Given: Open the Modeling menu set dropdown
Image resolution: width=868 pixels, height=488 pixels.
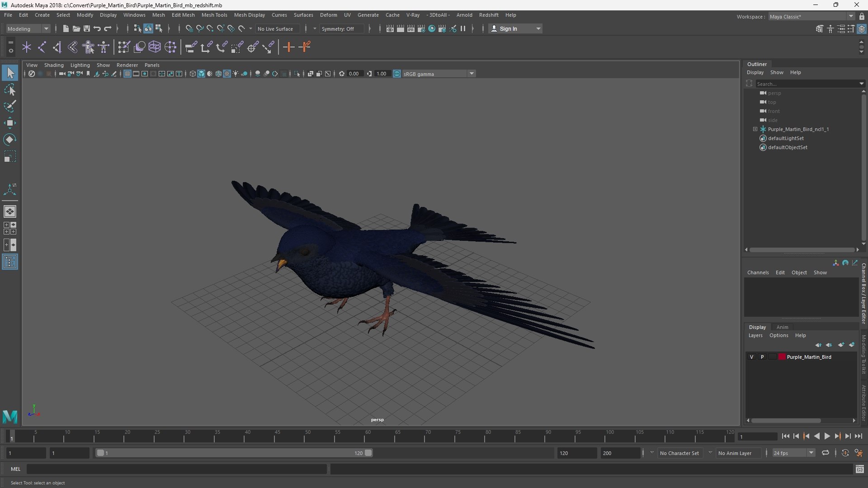Looking at the screenshot, I should coord(28,28).
